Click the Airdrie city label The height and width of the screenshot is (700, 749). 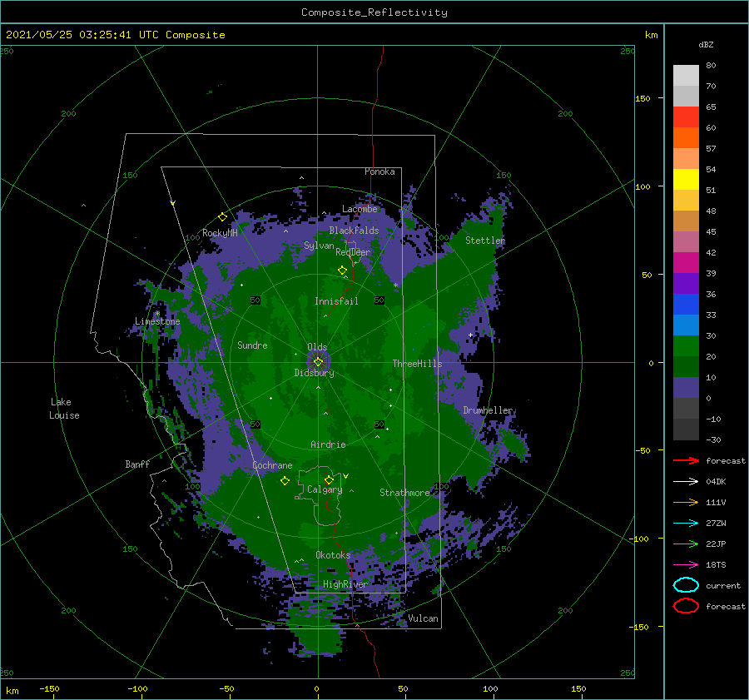click(x=328, y=444)
